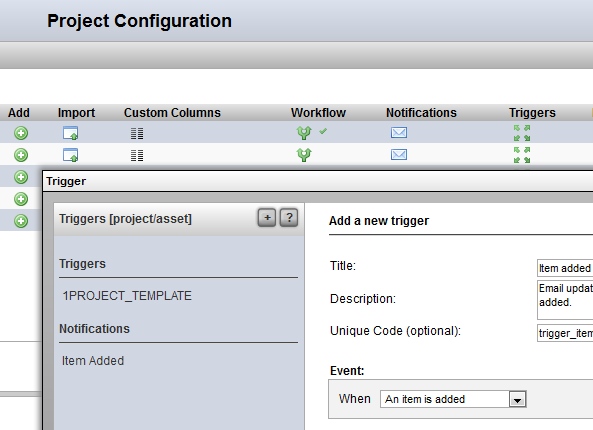Click the plus button in Triggers panel

pyautogui.click(x=267, y=217)
